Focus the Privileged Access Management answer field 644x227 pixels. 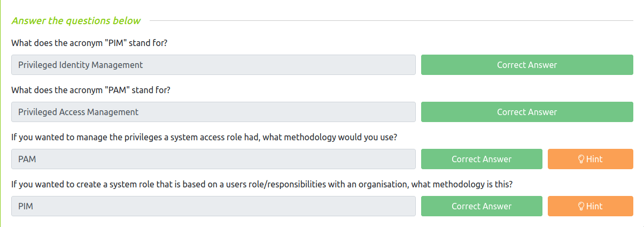pos(213,112)
